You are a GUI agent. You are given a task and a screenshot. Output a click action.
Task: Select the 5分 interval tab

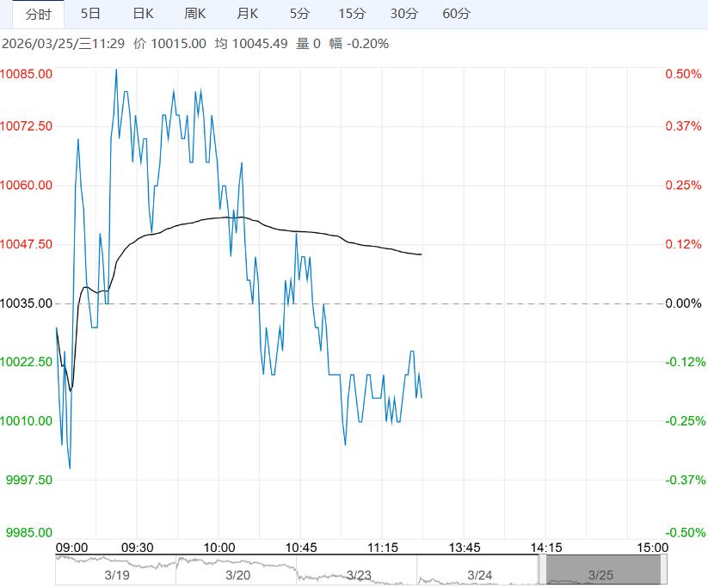point(299,14)
